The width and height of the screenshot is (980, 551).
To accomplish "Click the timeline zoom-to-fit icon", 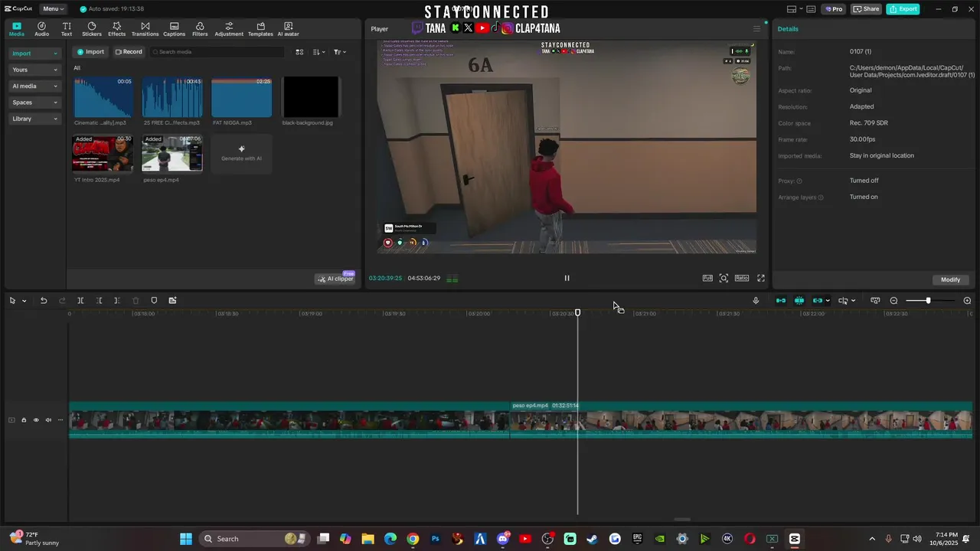I will 875,301.
